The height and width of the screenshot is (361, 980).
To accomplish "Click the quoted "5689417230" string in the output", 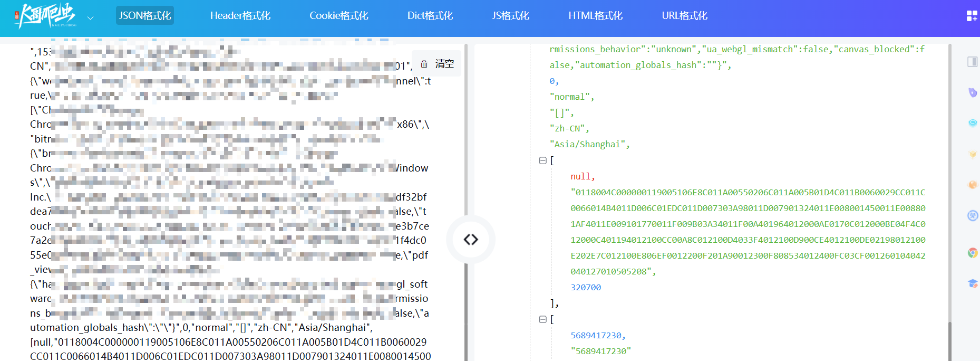I will click(600, 351).
